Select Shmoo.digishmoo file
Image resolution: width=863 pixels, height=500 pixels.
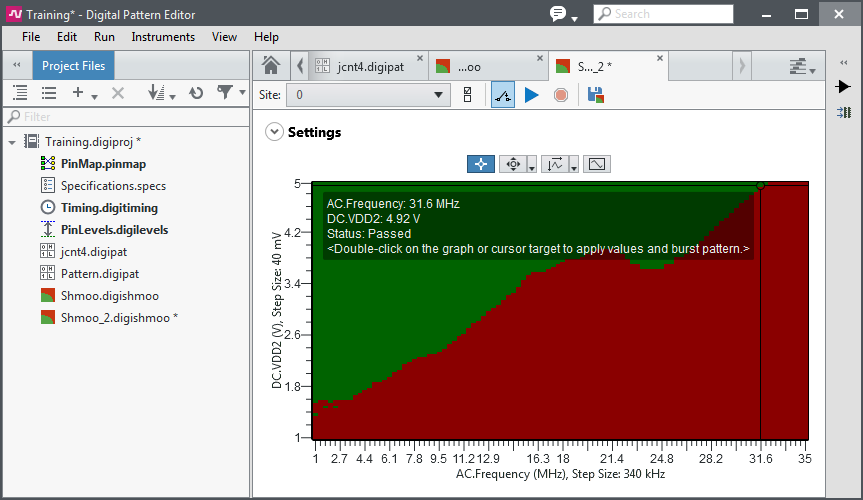point(110,296)
